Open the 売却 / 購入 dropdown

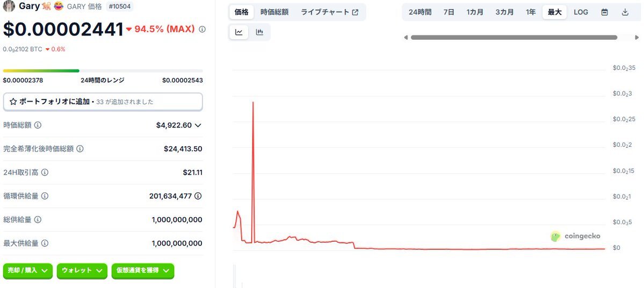click(28, 271)
